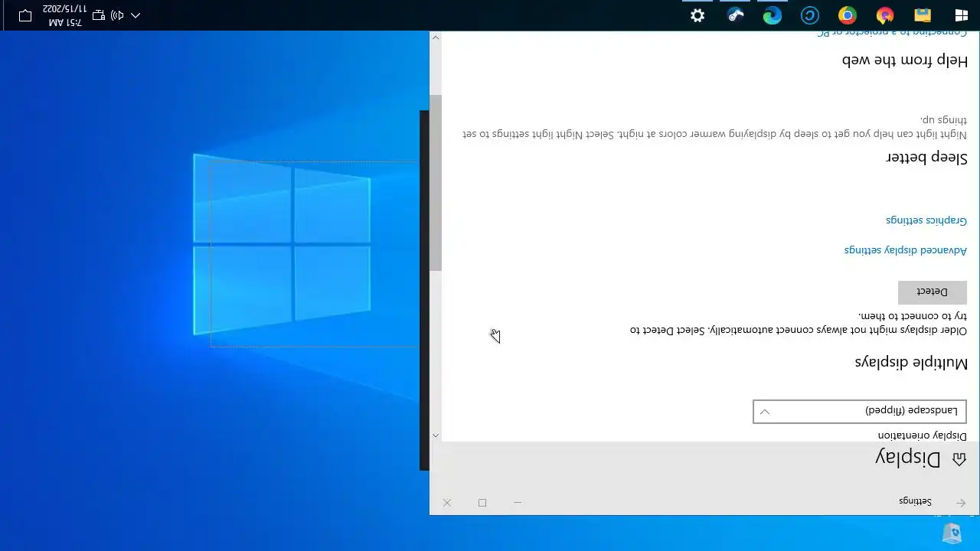Show hidden system tray icons
Image resolution: width=980 pixels, height=551 pixels.
point(136,15)
